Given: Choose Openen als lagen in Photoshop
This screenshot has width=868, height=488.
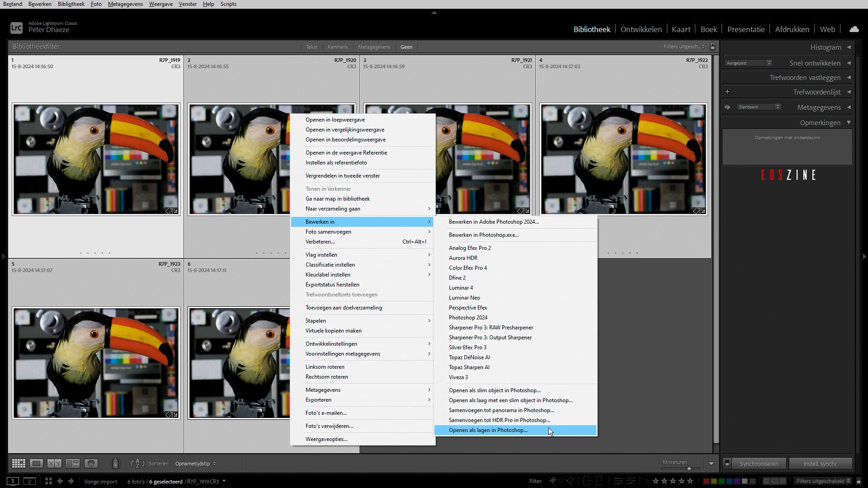Looking at the screenshot, I should click(x=488, y=430).
